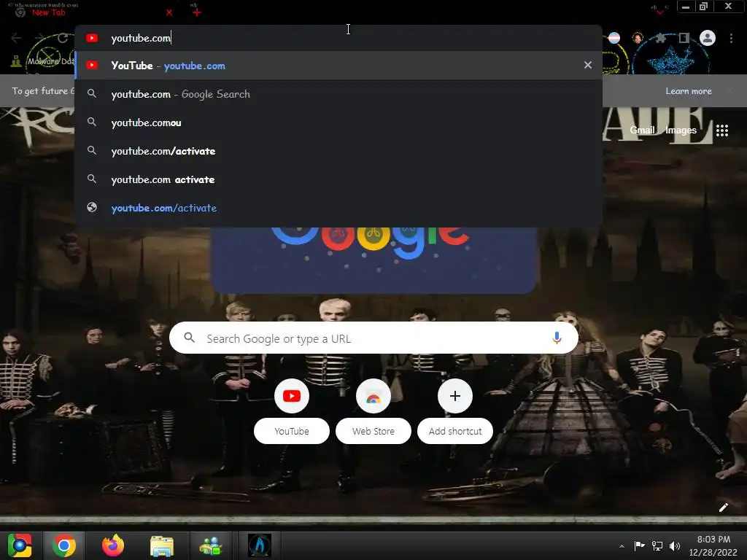The image size is (747, 560).
Task: Customize this page with pencil icon
Action: pyautogui.click(x=723, y=507)
